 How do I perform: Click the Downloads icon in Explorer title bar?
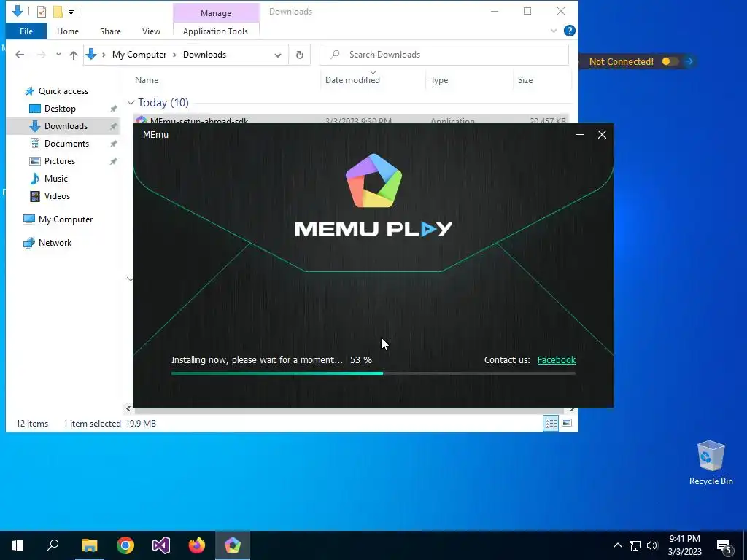click(x=18, y=10)
